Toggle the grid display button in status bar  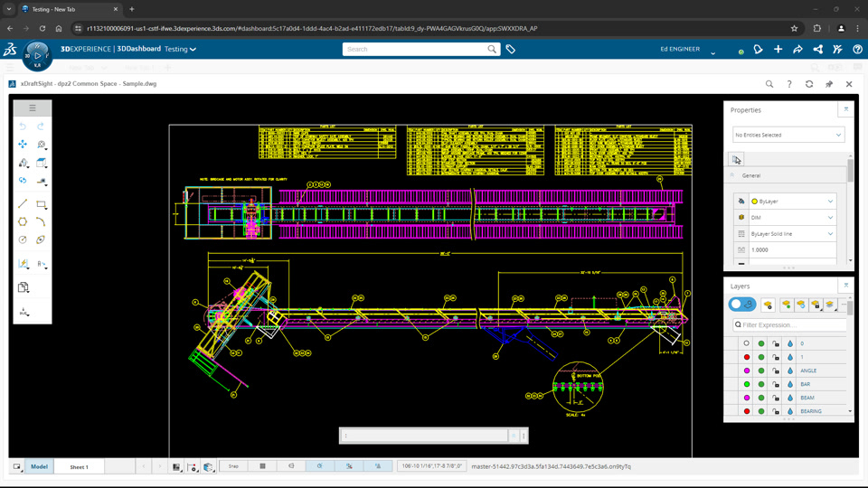[262, 466]
